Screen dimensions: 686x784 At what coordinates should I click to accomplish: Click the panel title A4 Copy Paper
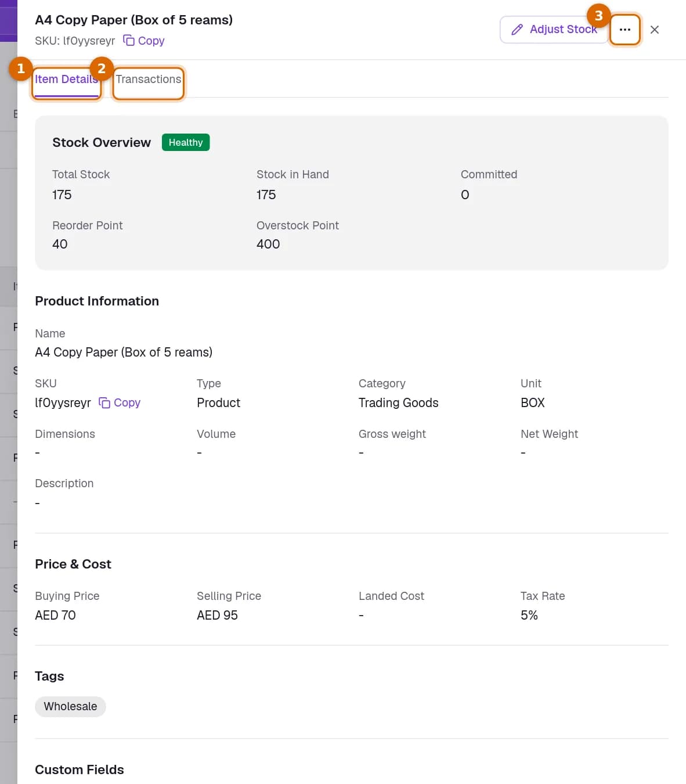click(133, 20)
